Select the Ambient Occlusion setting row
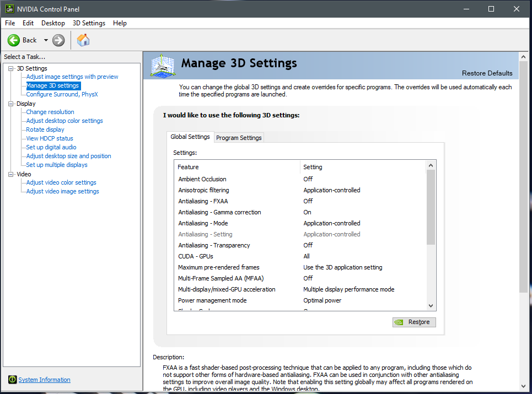The image size is (532, 394). [x=202, y=179]
